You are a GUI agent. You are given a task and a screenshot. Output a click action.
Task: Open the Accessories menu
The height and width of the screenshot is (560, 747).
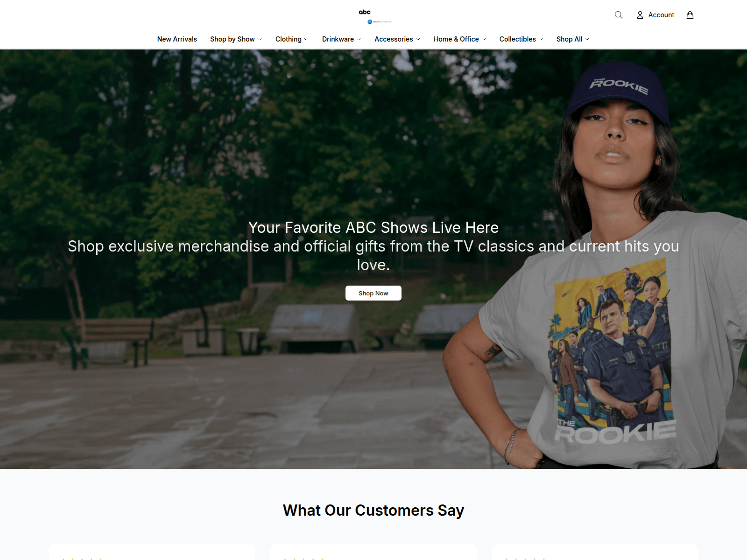point(397,39)
